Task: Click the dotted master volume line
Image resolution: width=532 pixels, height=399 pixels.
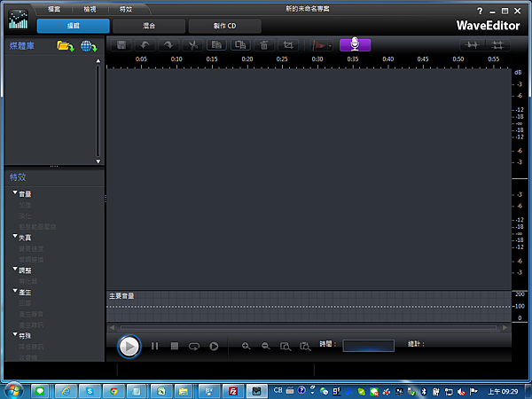Action: [x=309, y=307]
